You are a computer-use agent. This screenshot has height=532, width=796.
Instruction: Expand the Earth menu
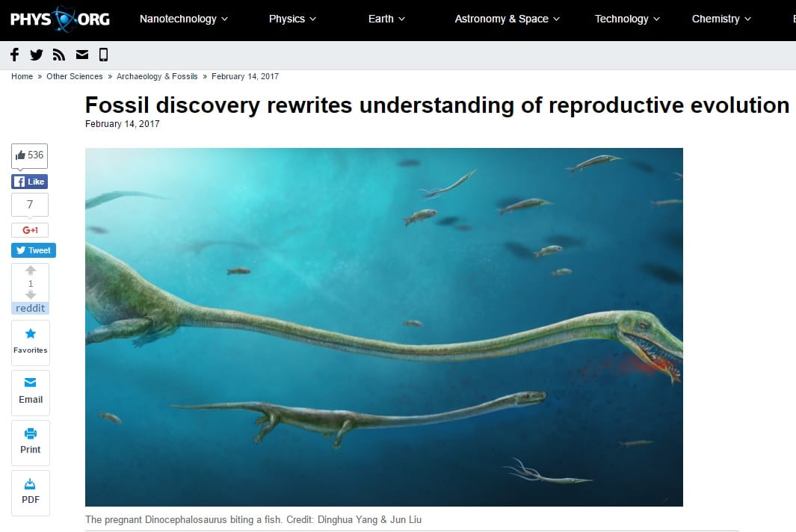(x=386, y=19)
